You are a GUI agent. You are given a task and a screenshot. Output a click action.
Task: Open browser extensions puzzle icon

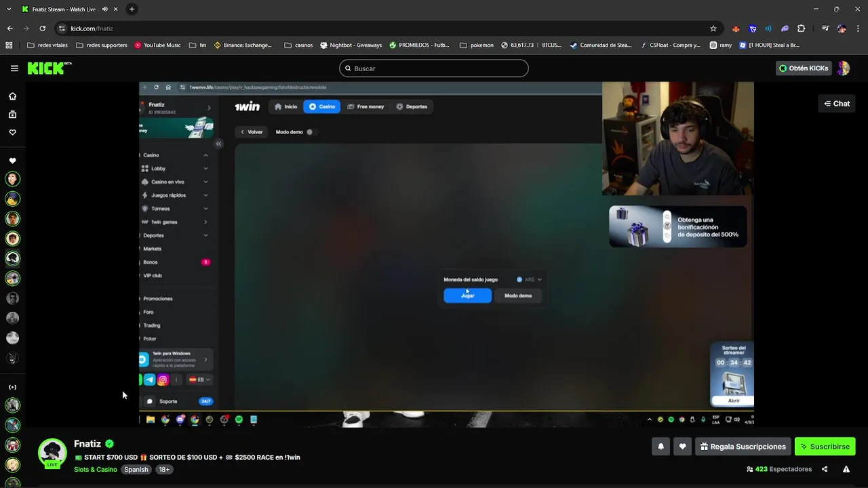[802, 28]
